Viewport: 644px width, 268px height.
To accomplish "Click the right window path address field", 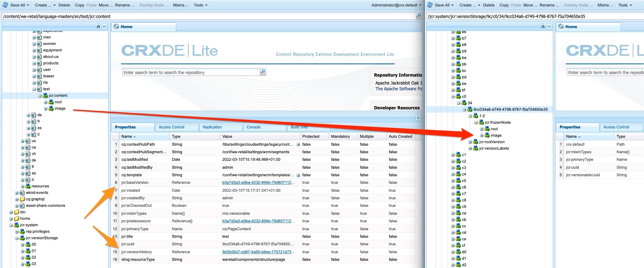I will coord(535,16).
